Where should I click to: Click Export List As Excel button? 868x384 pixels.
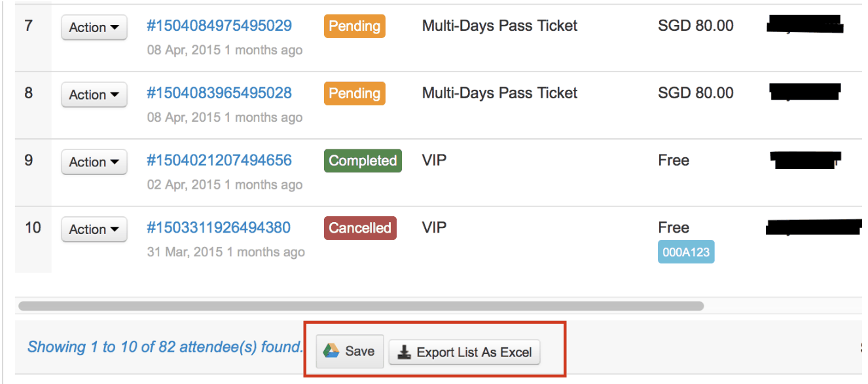465,353
